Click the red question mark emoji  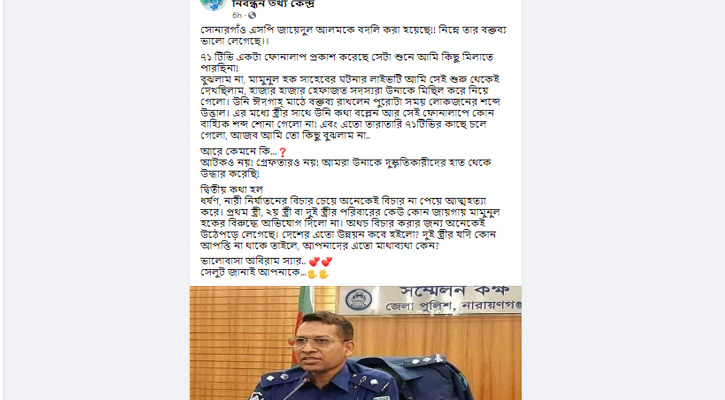283,152
